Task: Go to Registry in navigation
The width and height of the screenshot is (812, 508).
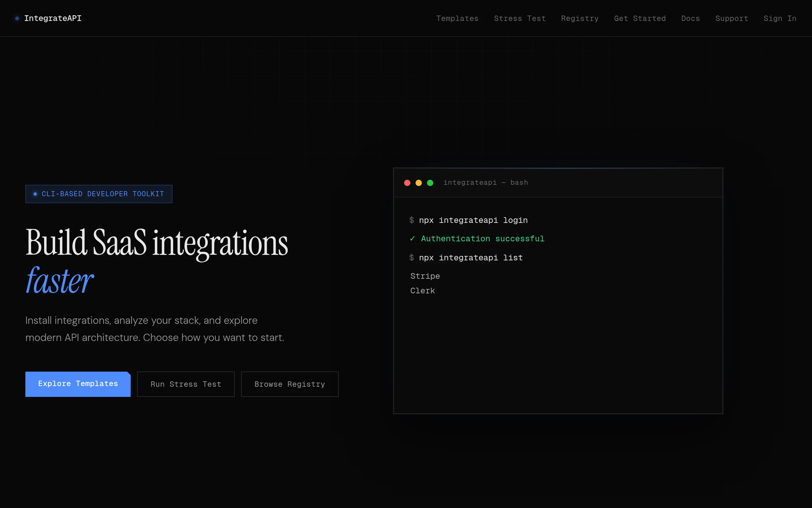Action: (x=580, y=18)
